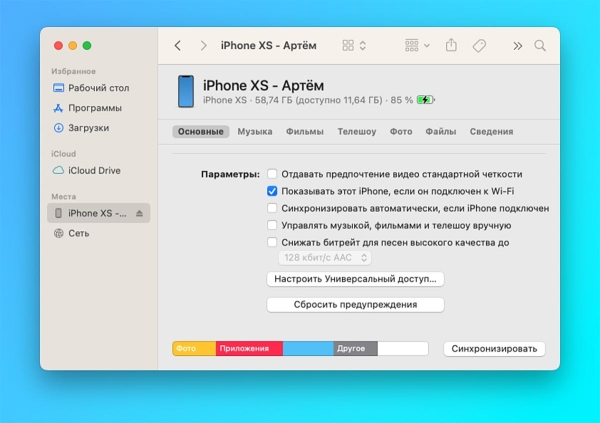Switch to the Музыка tab

[x=255, y=132]
